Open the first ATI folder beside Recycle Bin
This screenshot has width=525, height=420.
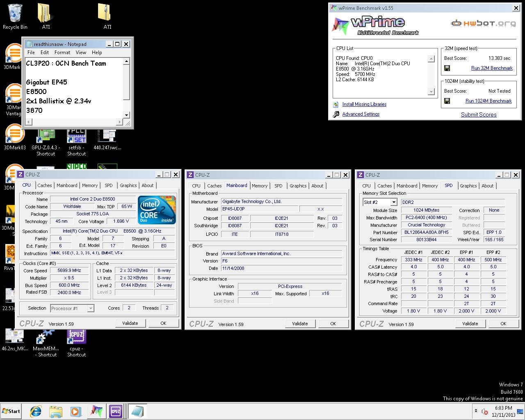coord(46,16)
